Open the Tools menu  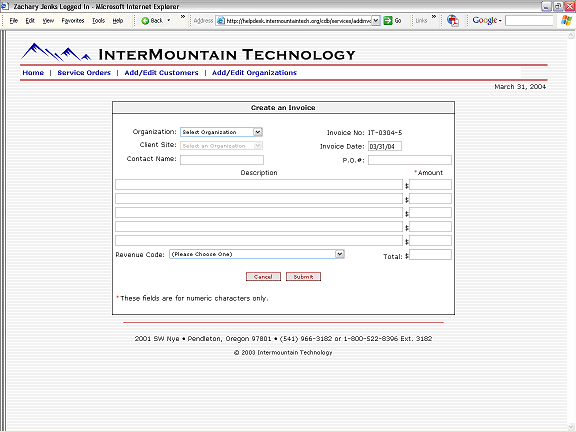pos(98,21)
